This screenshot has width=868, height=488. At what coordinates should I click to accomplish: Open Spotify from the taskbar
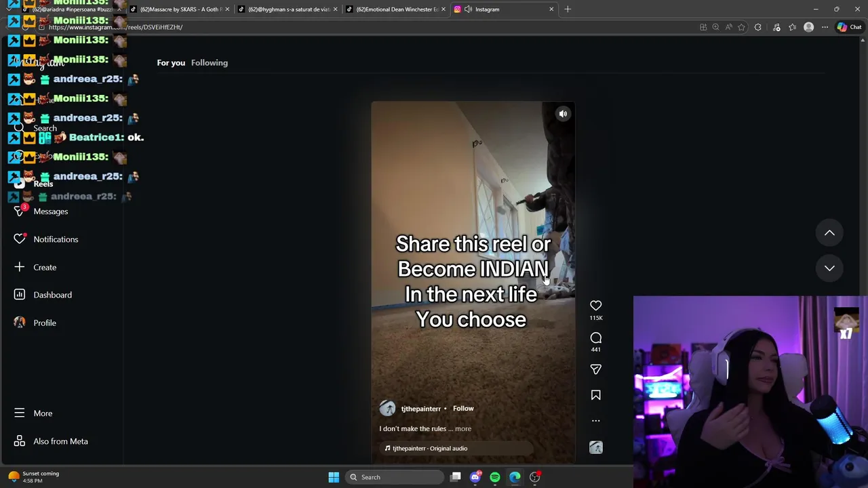495,477
